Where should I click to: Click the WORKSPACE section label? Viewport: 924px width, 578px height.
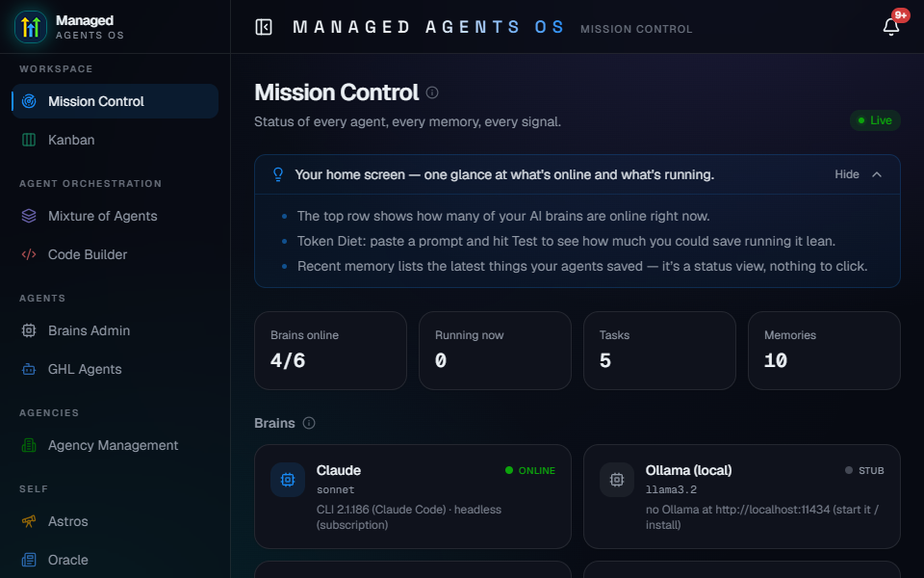pyautogui.click(x=56, y=69)
